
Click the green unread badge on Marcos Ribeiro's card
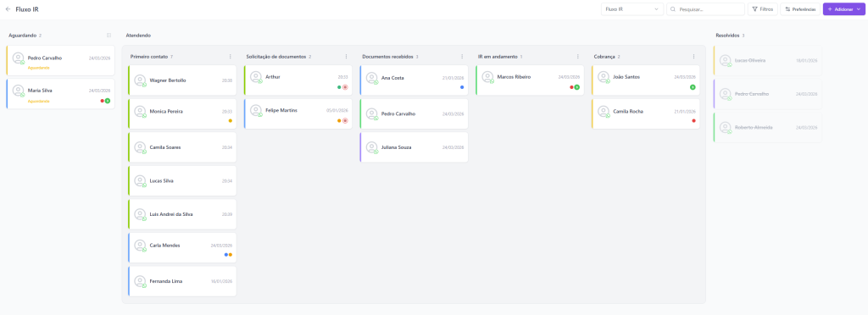[576, 87]
